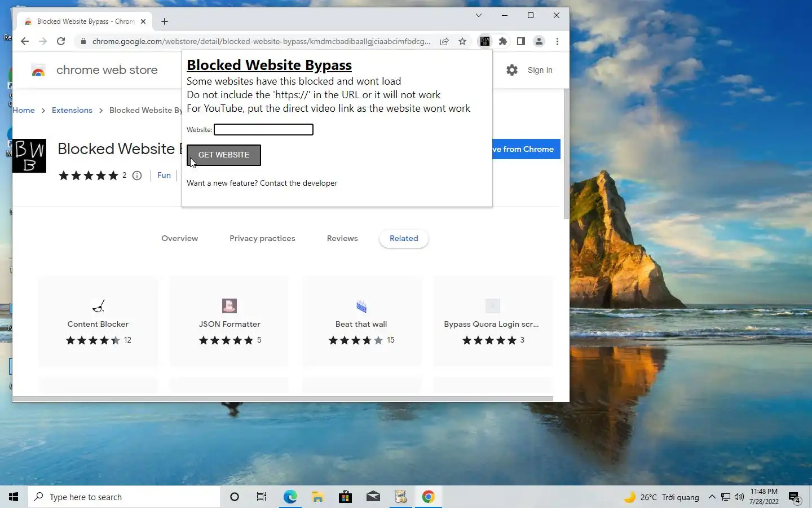Click the BWB extension logo thumbnail
The image size is (812, 508).
[29, 156]
